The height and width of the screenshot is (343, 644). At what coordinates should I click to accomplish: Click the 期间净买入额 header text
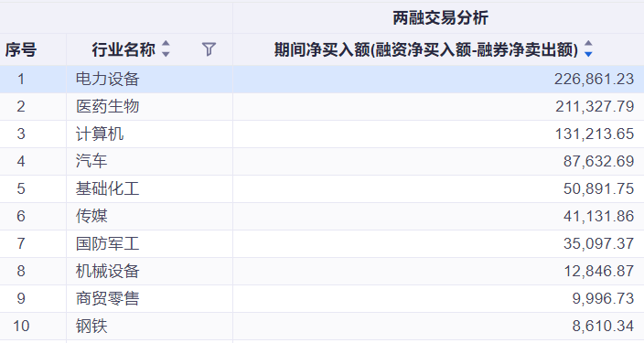[x=426, y=49]
